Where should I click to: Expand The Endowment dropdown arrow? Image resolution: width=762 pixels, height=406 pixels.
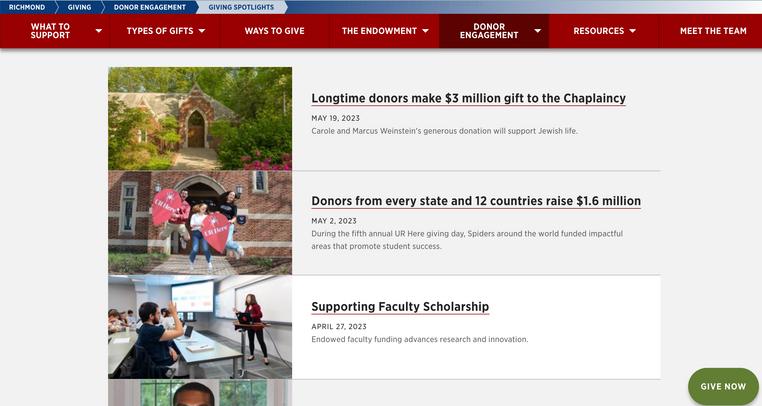[426, 31]
